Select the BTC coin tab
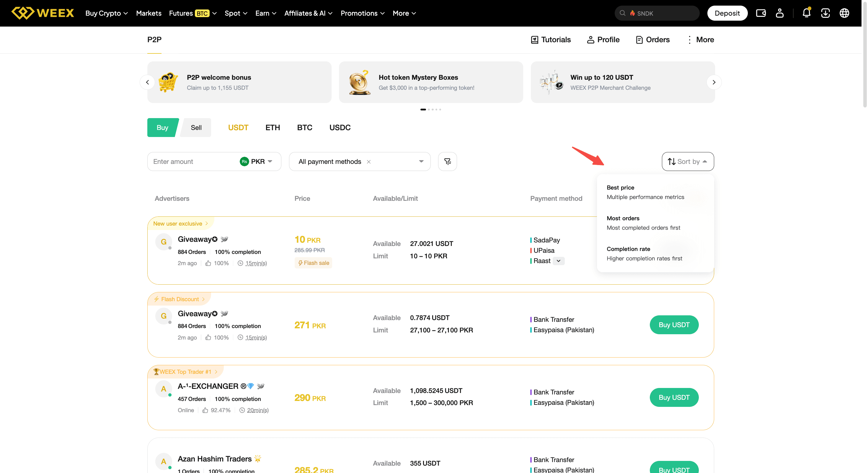The width and height of the screenshot is (868, 473). pyautogui.click(x=305, y=127)
